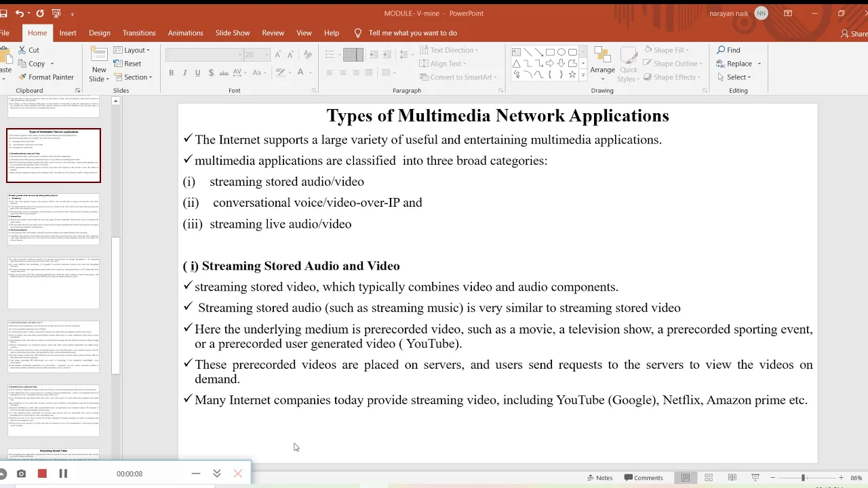Viewport: 868px width, 488px height.
Task: Toggle text Shadow formatting
Action: [211, 73]
